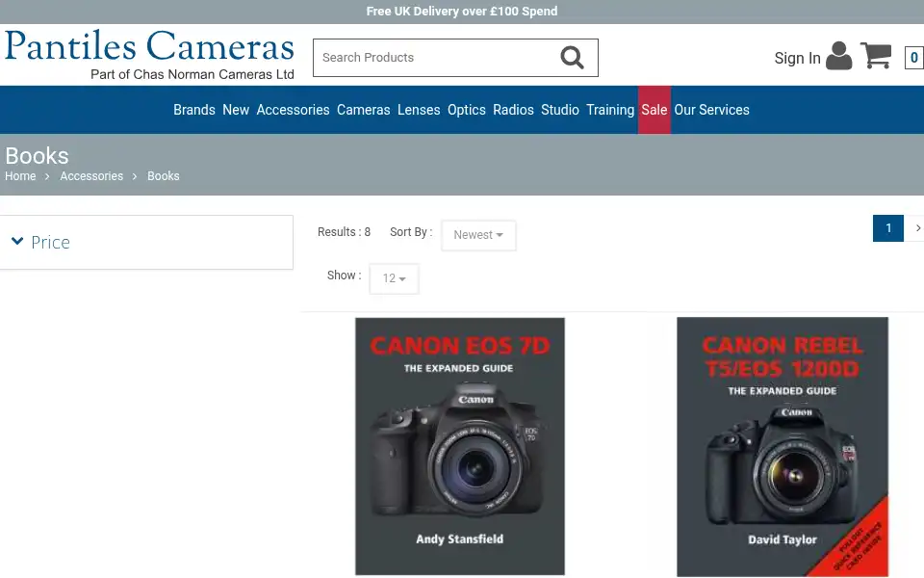The height and width of the screenshot is (578, 924).
Task: Open the Brands menu
Action: tap(193, 110)
